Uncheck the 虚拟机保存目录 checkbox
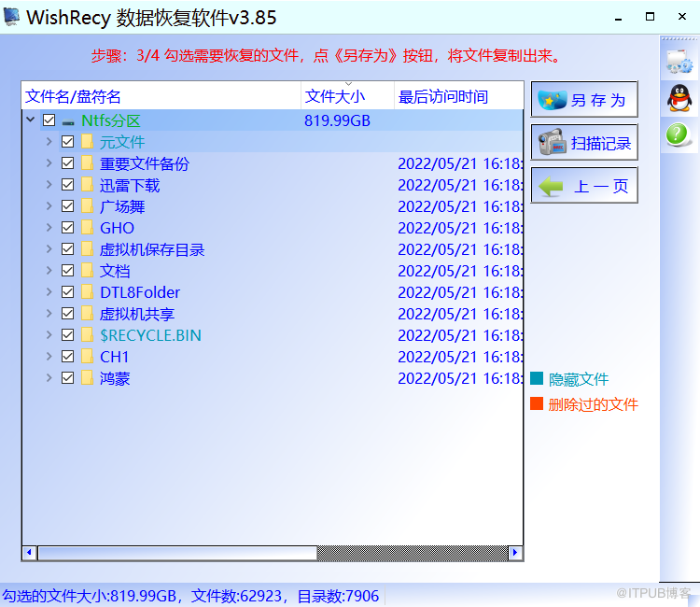The image size is (700, 607). click(67, 249)
